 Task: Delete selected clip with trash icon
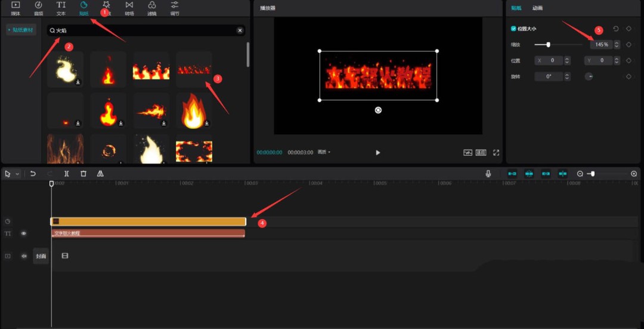(83, 174)
